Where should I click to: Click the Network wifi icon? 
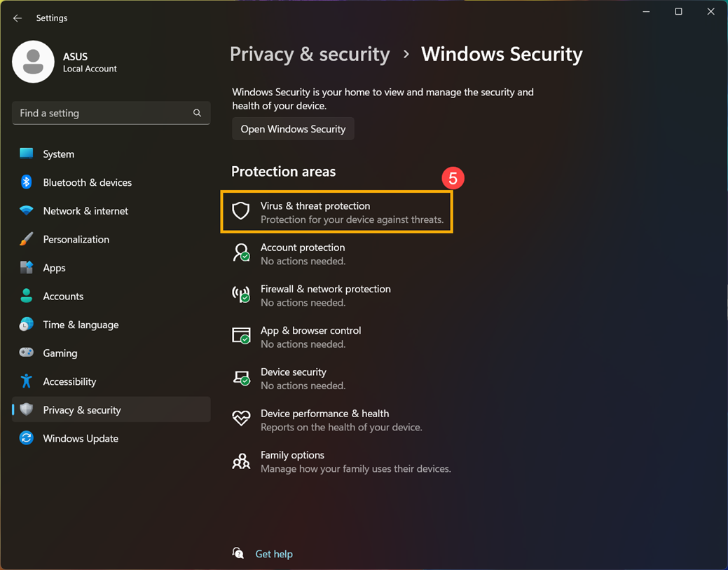[27, 210]
